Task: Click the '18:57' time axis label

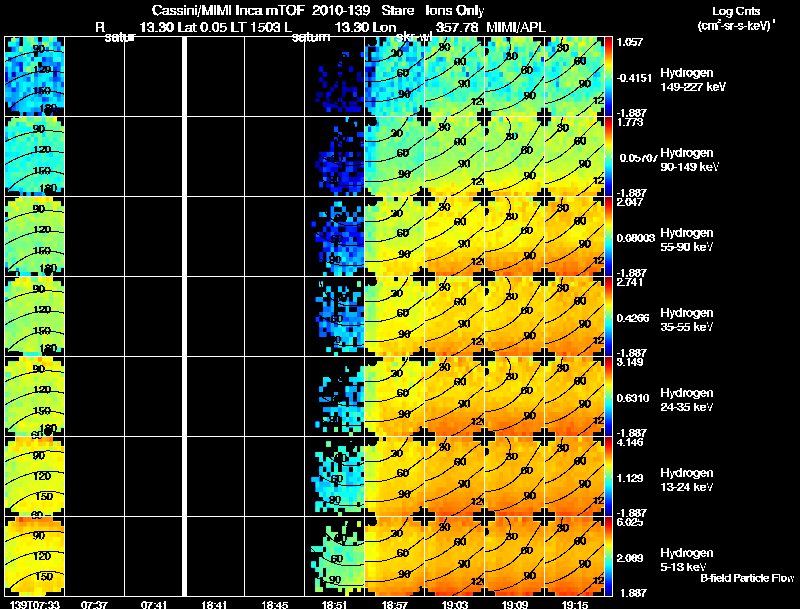Action: pos(395,604)
